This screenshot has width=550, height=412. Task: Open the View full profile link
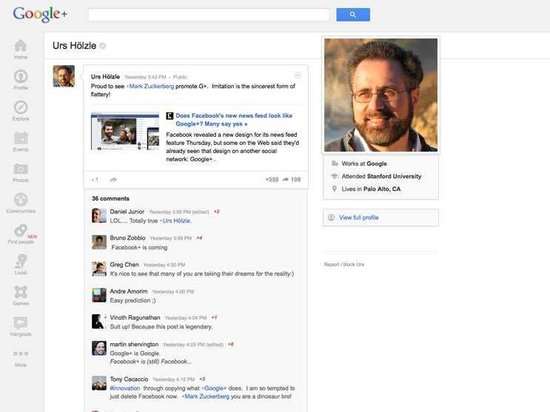point(358,217)
